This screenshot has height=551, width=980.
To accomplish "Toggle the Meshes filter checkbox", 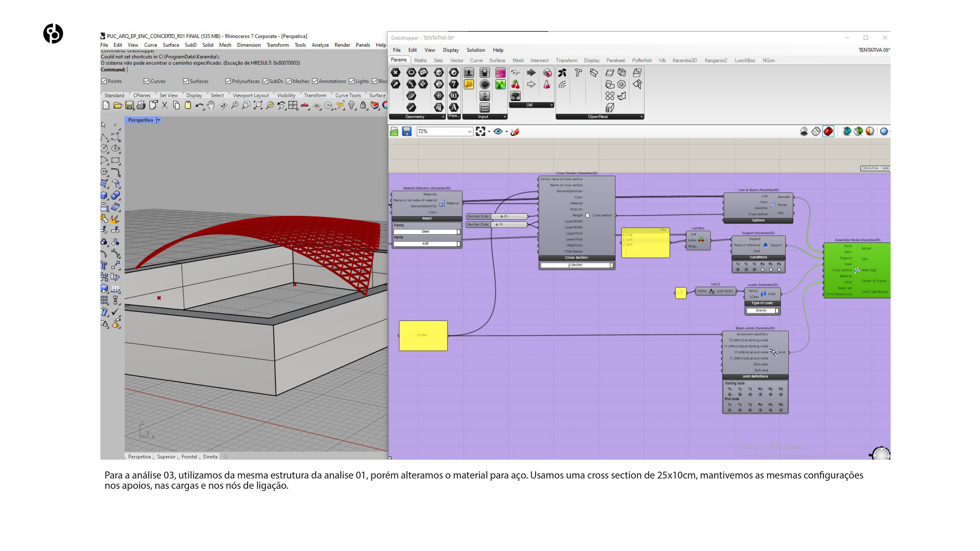I will (289, 81).
